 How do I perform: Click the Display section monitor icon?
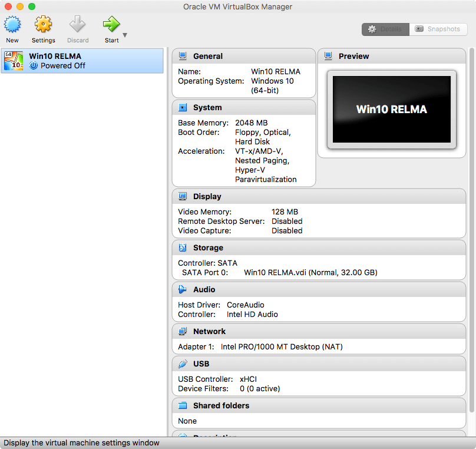pyautogui.click(x=183, y=196)
